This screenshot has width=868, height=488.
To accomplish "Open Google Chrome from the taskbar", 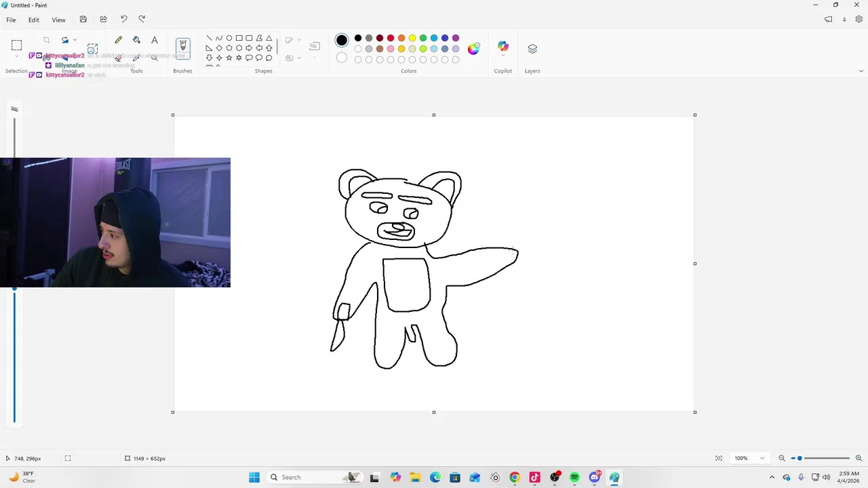I will [515, 477].
